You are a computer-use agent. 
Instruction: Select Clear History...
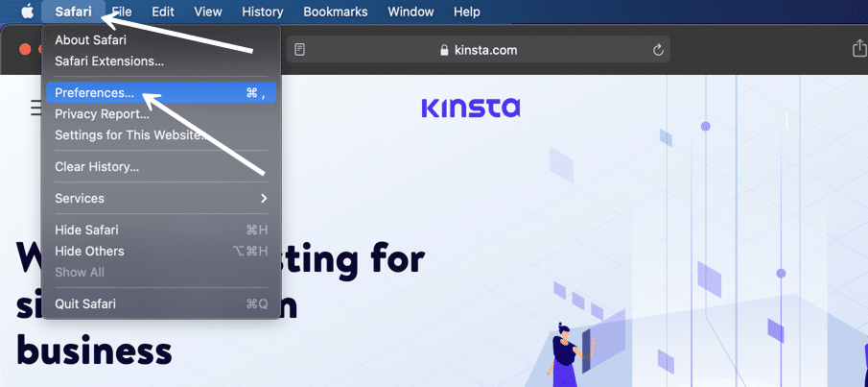[x=97, y=167]
